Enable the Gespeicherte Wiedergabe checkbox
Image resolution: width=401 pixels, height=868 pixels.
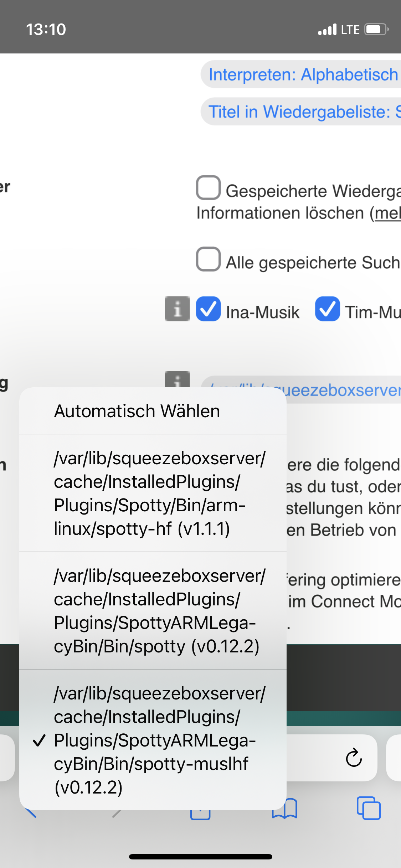[x=208, y=187]
